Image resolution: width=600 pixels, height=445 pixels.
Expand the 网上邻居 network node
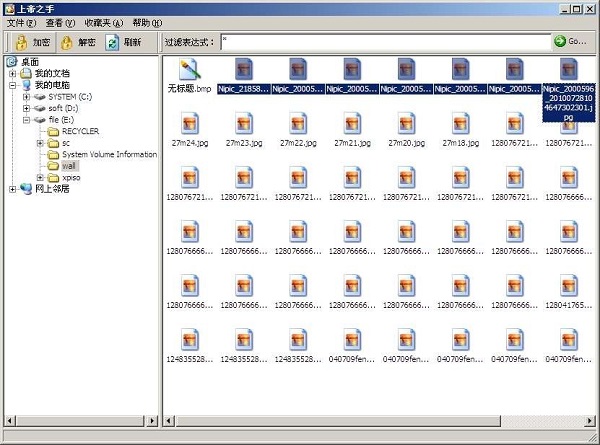12,189
